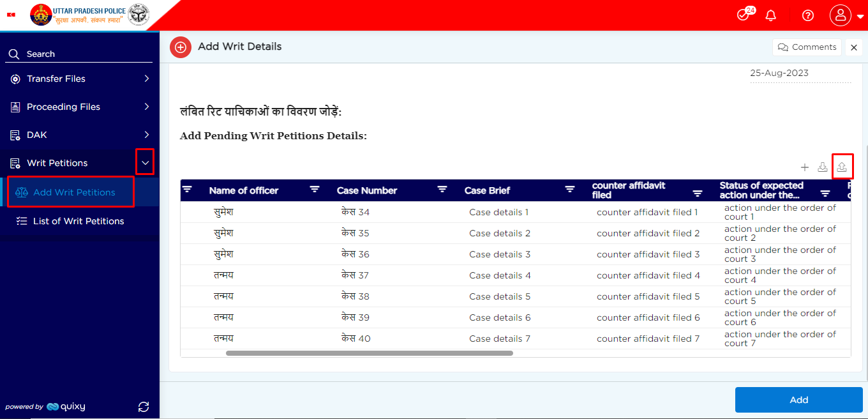Click the Uttar Pradesh Police logo
The width and height of the screenshot is (868, 419).
pos(41,14)
